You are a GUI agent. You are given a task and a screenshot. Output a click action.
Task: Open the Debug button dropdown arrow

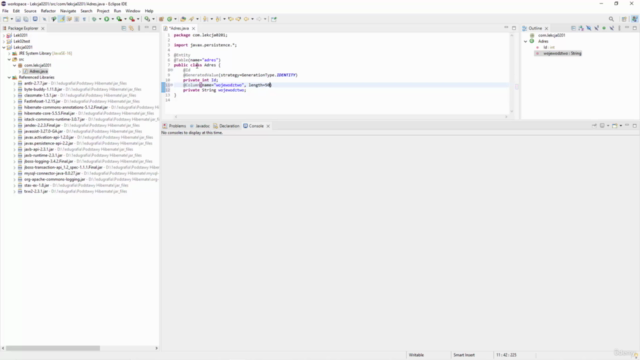[100, 19]
